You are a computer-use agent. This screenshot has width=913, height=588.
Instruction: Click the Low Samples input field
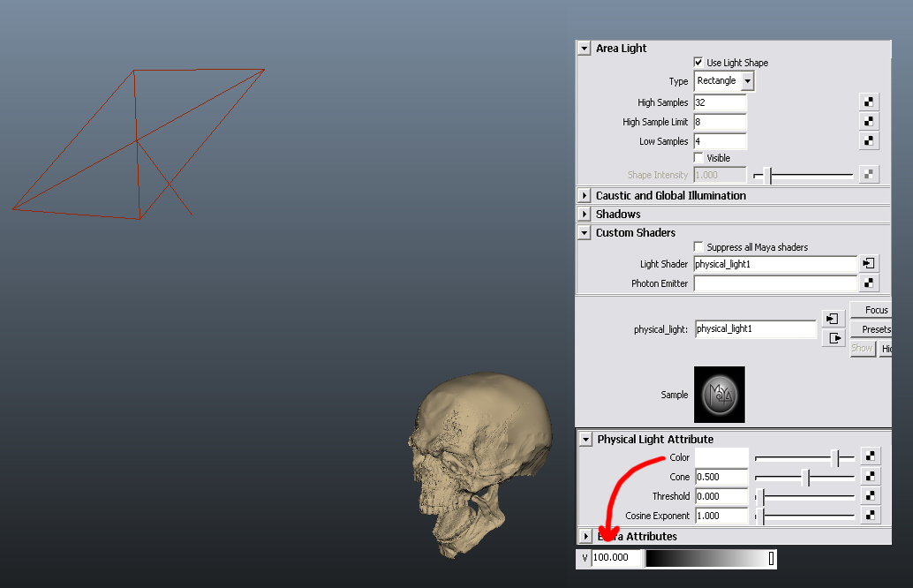point(720,141)
